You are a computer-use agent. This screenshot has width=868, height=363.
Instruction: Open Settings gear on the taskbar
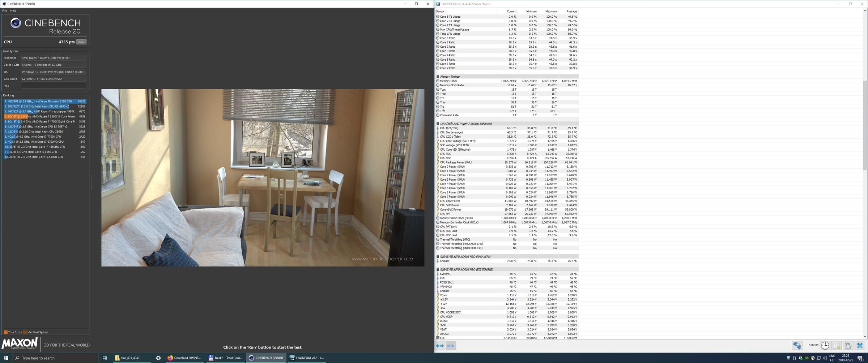coord(158,358)
